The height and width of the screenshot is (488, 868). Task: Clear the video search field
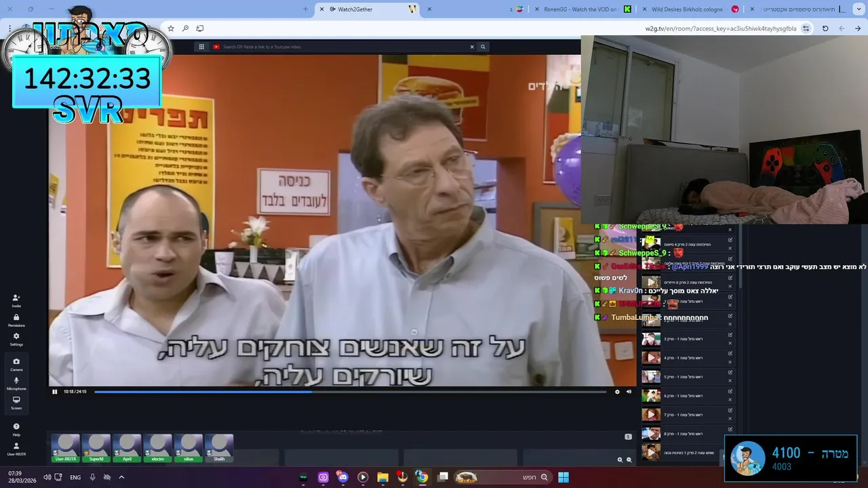[472, 47]
